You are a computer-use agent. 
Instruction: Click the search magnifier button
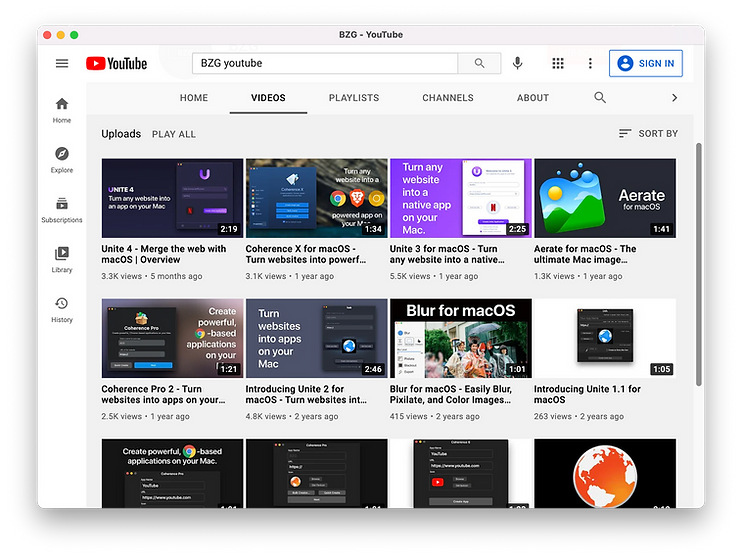[x=479, y=63]
